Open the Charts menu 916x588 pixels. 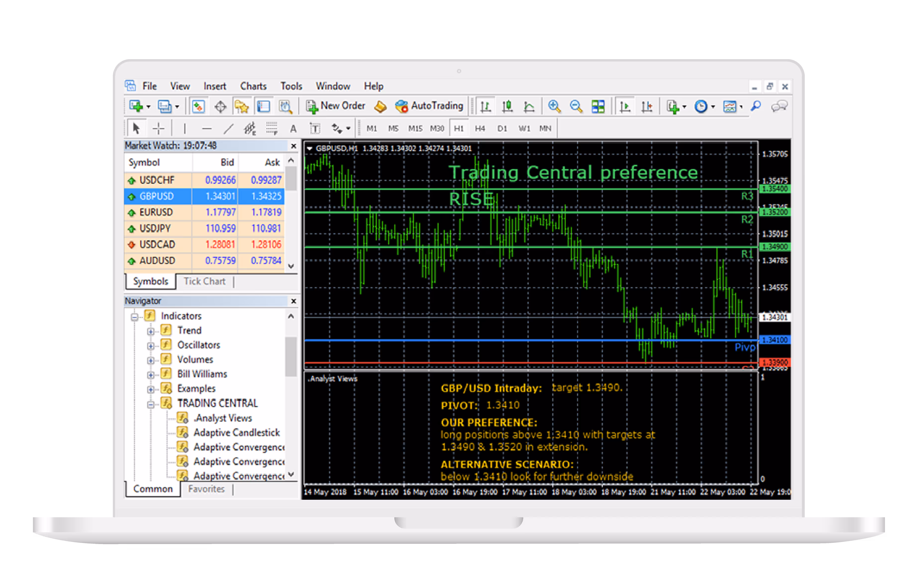click(x=253, y=86)
